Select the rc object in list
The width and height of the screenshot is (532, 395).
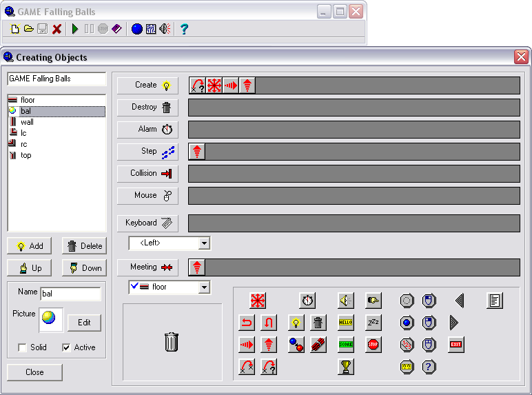tap(57, 144)
